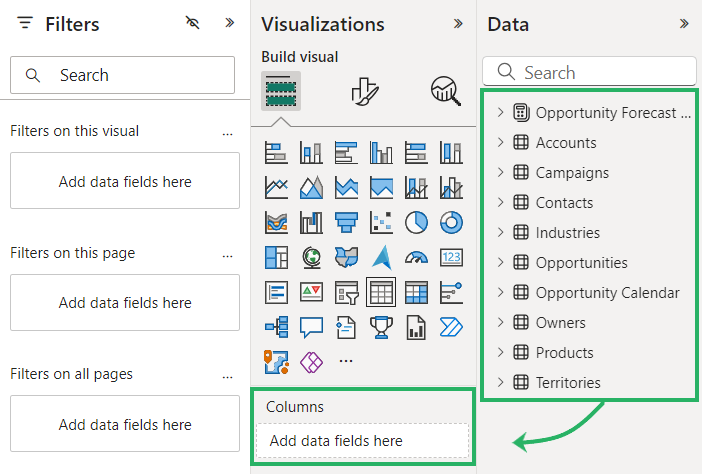
Task: Pick the gauge visual
Action: [416, 257]
